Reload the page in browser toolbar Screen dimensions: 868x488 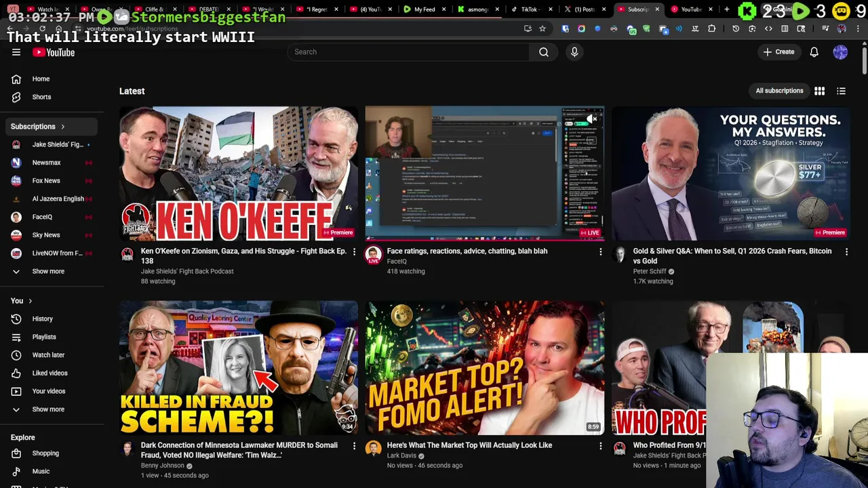(x=42, y=28)
